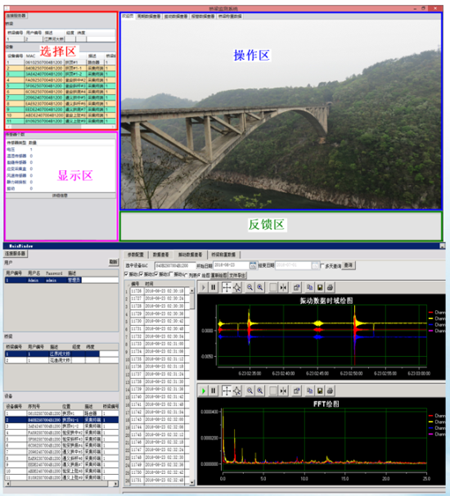The height and width of the screenshot is (496, 450).
Task: Select device row 5 in the upper device table
Action: pyautogui.click(x=61, y=86)
